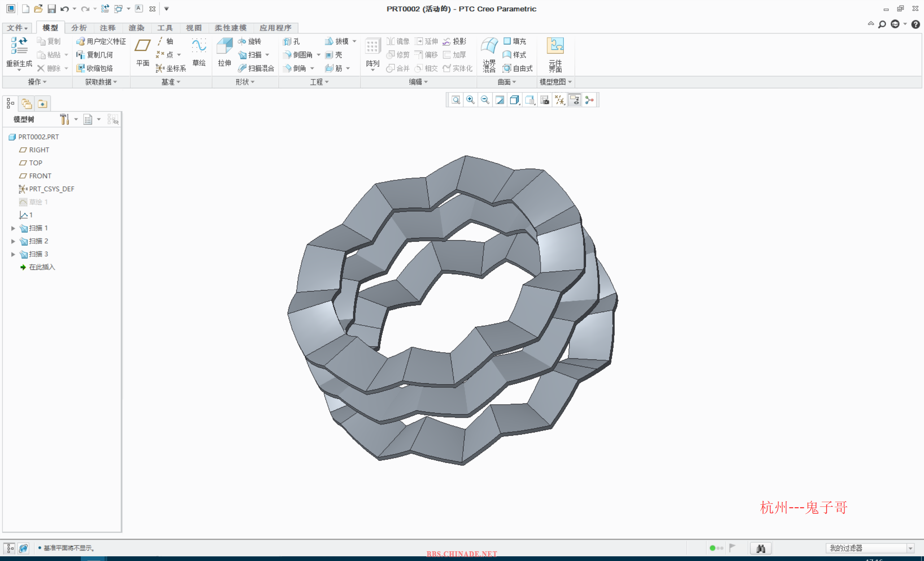The height and width of the screenshot is (561, 924).
Task: Click the Open file icon
Action: (x=38, y=9)
